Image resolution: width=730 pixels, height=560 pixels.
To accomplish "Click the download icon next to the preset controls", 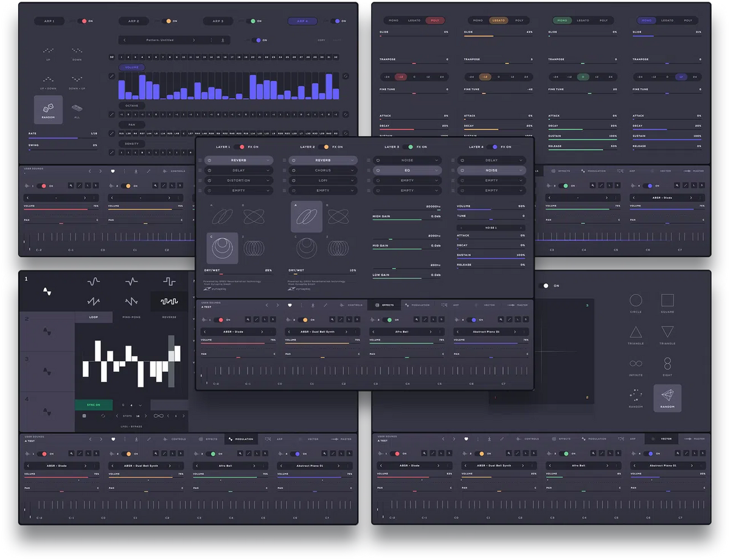I will click(x=311, y=305).
